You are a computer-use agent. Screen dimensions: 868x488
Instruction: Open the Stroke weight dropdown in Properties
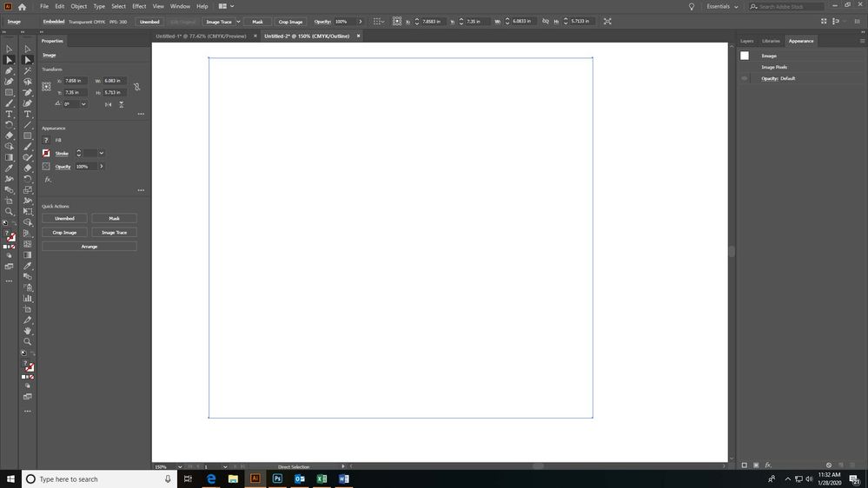pos(102,154)
